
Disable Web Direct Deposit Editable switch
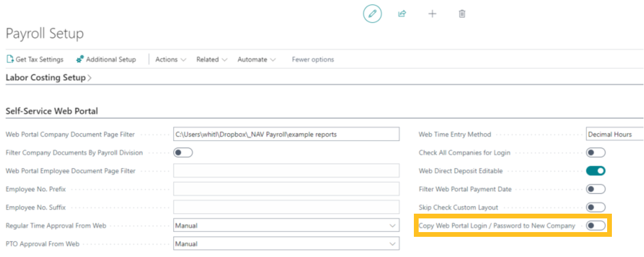595,171
